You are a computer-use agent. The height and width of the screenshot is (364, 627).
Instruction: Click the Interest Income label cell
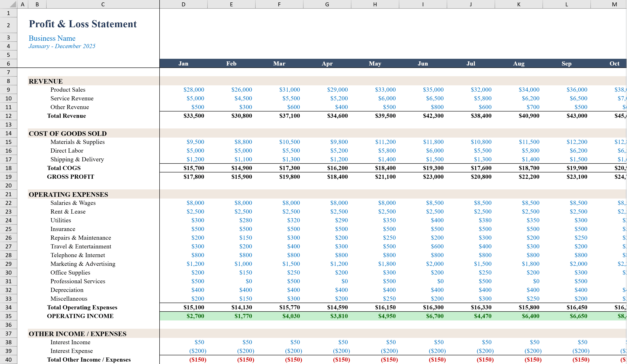click(70, 342)
